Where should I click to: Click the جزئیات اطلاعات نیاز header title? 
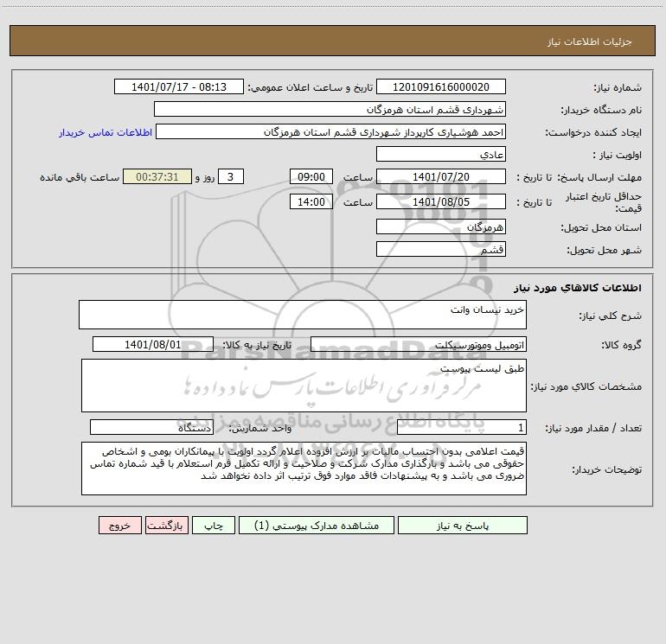(590, 41)
